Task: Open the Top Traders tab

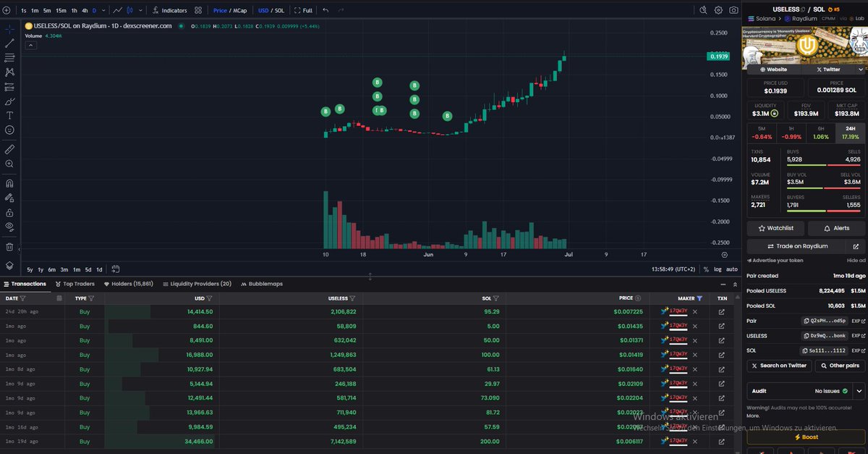Action: point(75,284)
